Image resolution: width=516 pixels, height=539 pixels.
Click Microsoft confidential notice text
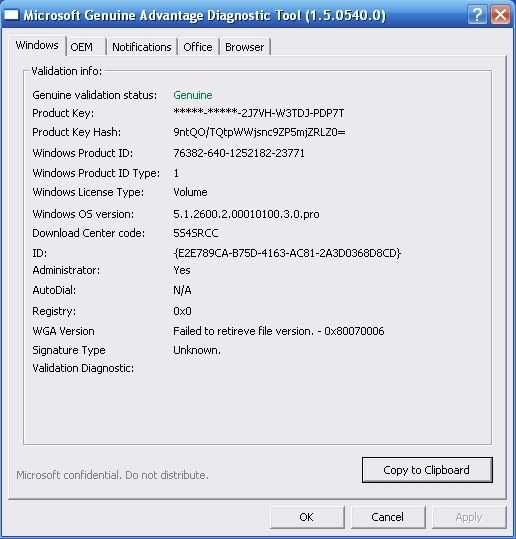pos(112,475)
